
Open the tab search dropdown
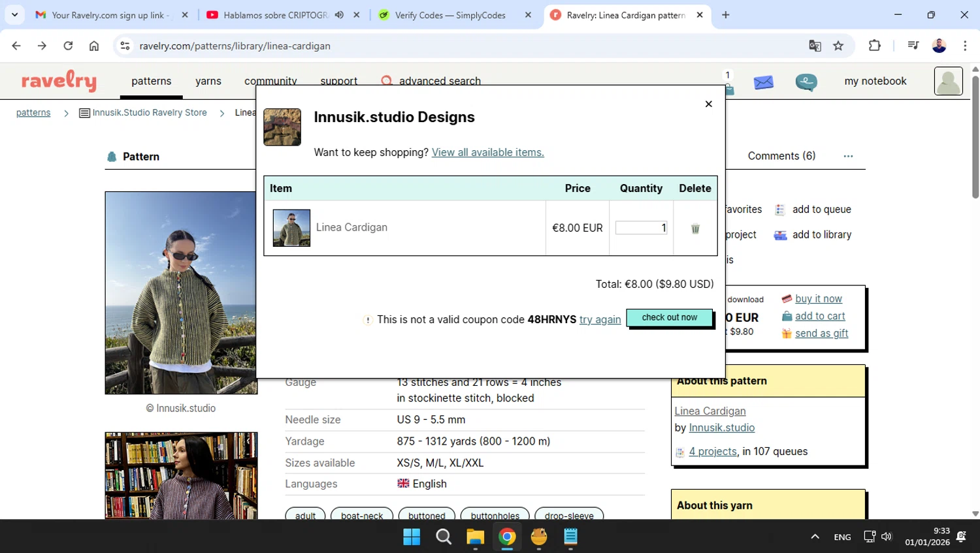pyautogui.click(x=14, y=15)
